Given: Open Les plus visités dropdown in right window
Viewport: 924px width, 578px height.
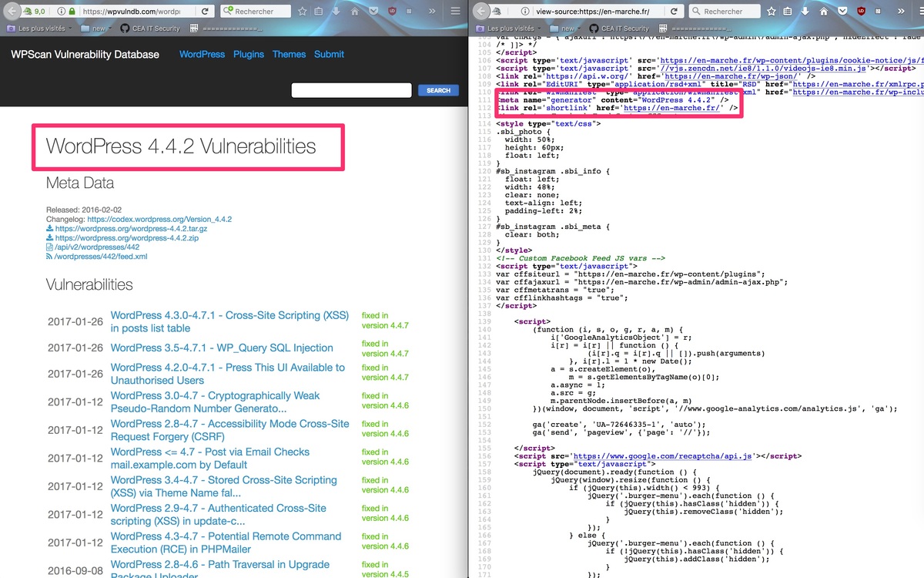Looking at the screenshot, I should coord(507,29).
